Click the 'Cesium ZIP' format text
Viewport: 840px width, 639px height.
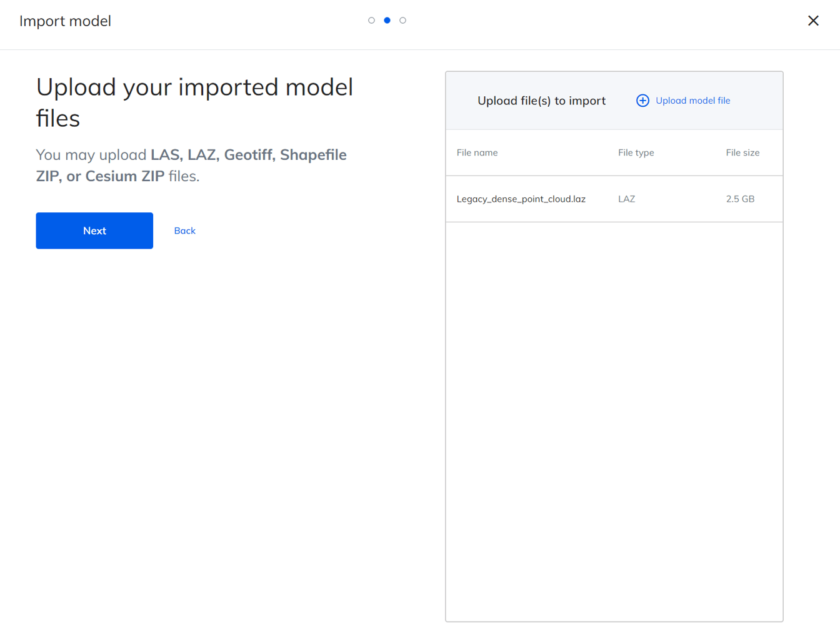point(124,176)
